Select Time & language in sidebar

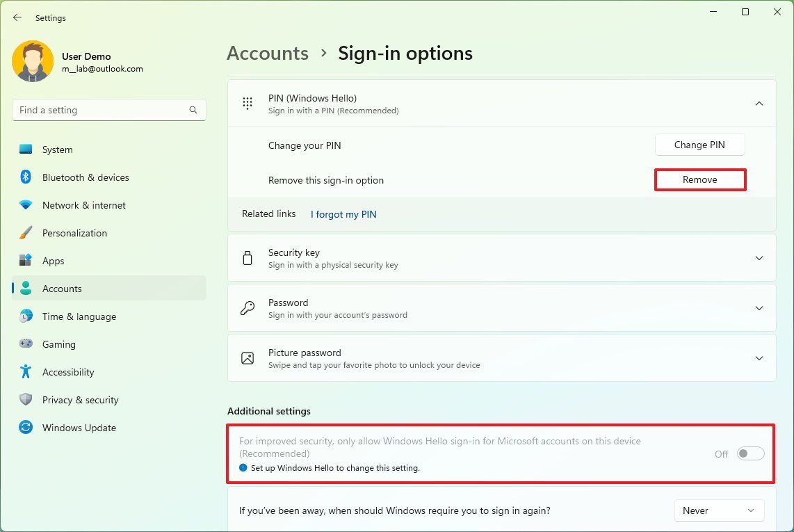click(x=26, y=316)
